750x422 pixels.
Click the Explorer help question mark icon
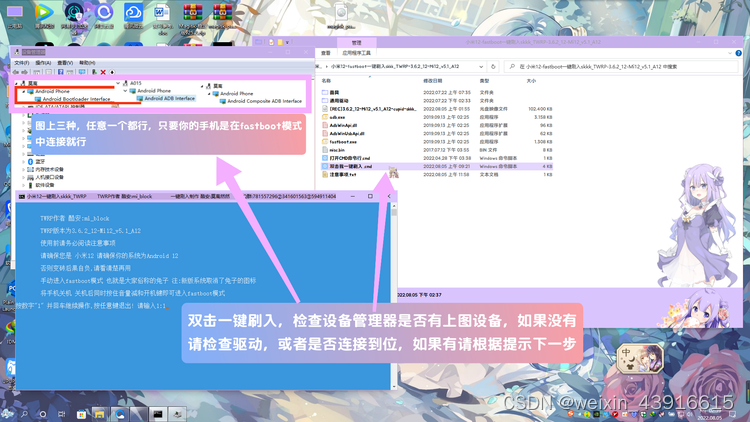click(739, 53)
